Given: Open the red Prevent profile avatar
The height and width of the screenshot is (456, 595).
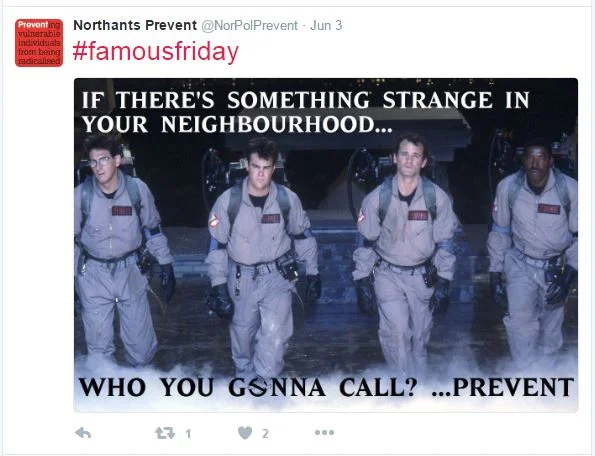Looking at the screenshot, I should 39,43.
